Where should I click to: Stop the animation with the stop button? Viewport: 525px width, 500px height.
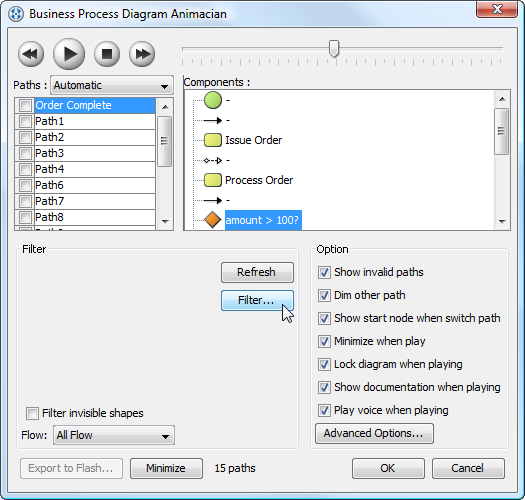pyautogui.click(x=107, y=54)
